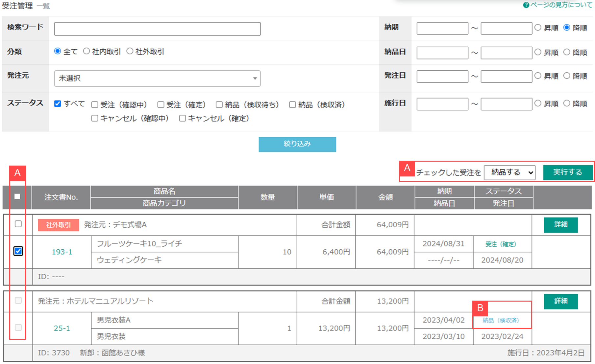
Task: Select 社外取引 radio button
Action: point(130,51)
